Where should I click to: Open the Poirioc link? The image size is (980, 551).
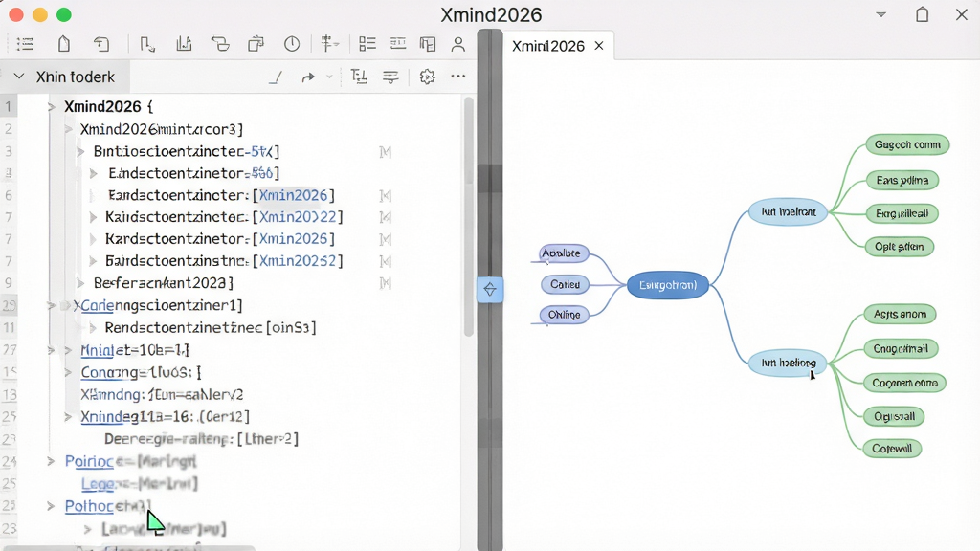click(89, 461)
